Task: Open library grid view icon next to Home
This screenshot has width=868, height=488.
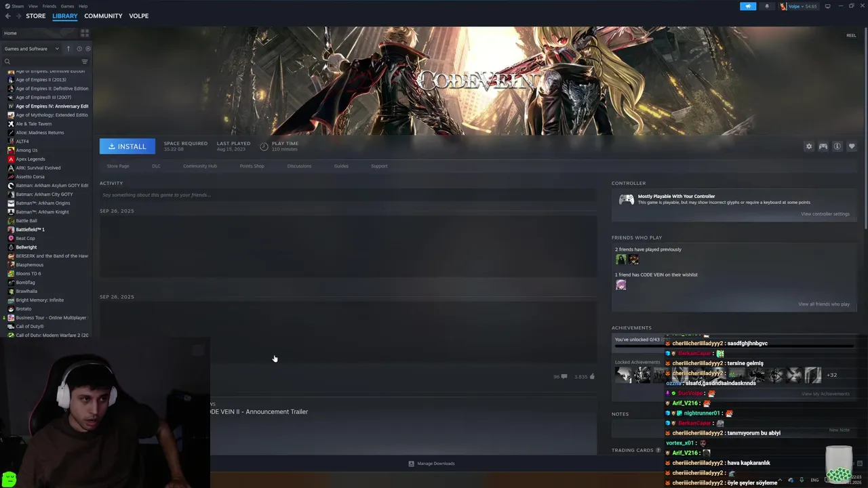Action: click(x=85, y=33)
